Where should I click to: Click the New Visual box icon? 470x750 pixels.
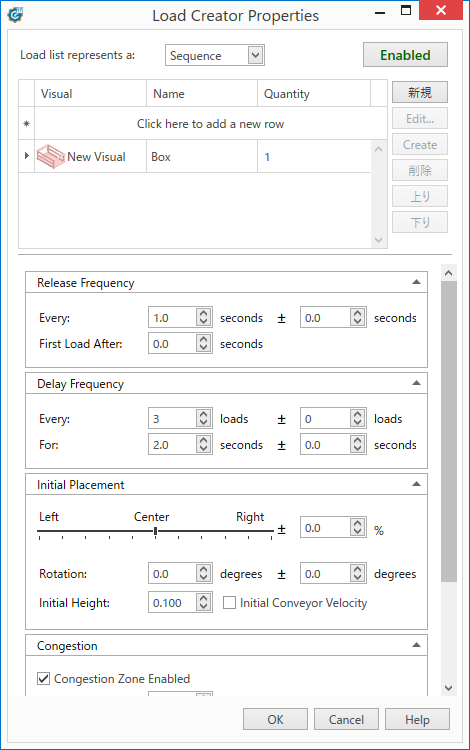pyautogui.click(x=51, y=156)
